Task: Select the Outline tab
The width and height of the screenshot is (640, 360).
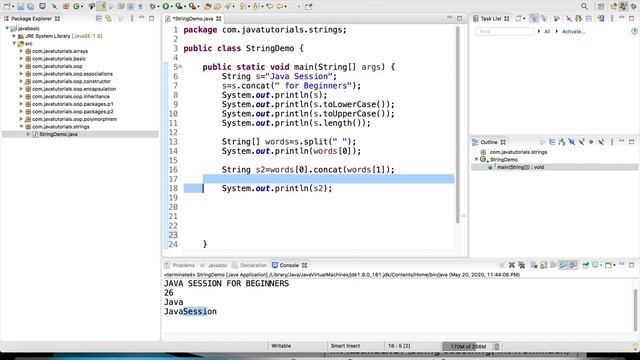Action: (x=489, y=142)
